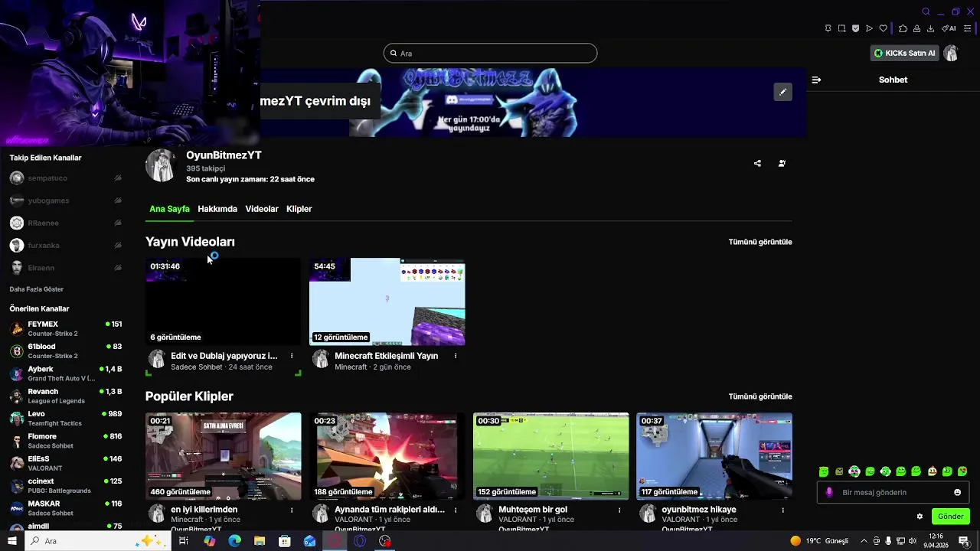Image resolution: width=980 pixels, height=551 pixels.
Task: Launch Microsoft Edge from taskbar
Action: click(235, 541)
